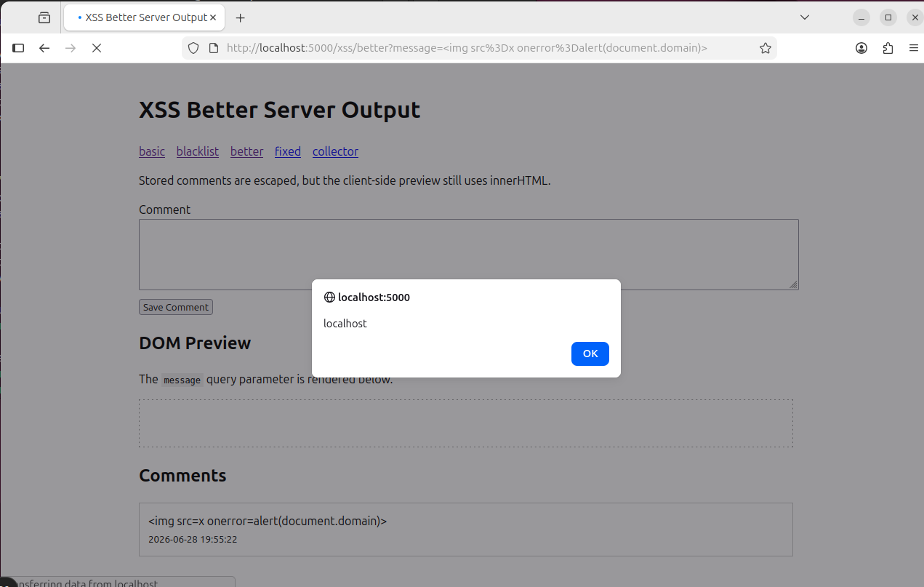924x587 pixels.
Task: Toggle the sidebar panel icon
Action: coord(19,48)
